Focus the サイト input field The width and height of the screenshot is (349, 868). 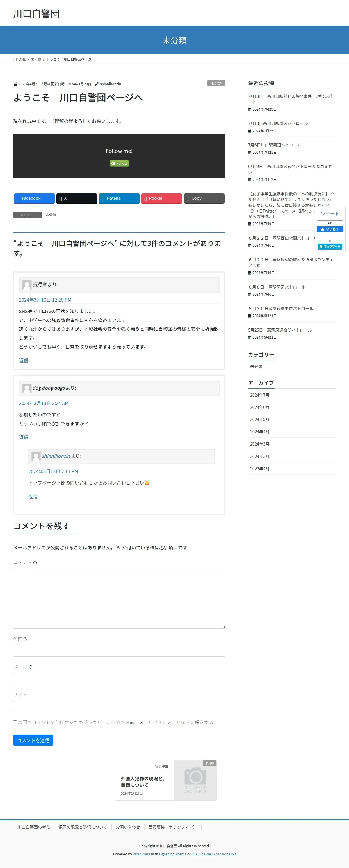[x=119, y=707]
